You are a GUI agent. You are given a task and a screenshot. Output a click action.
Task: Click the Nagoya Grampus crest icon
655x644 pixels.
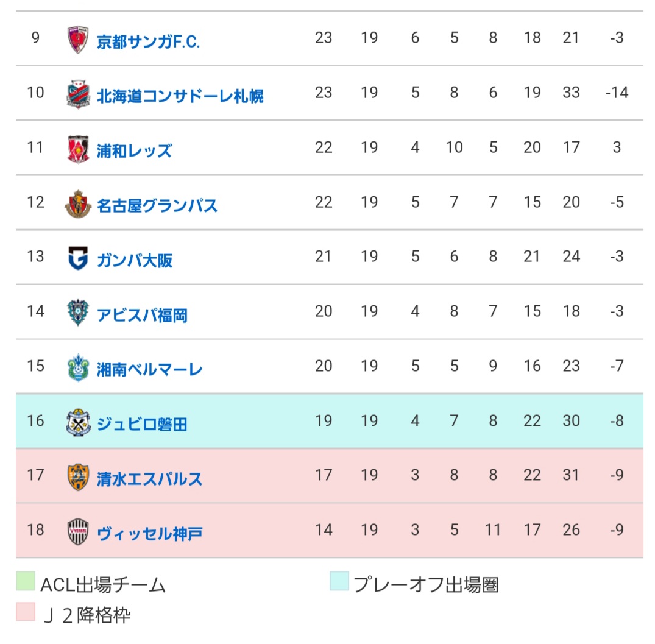click(x=78, y=204)
